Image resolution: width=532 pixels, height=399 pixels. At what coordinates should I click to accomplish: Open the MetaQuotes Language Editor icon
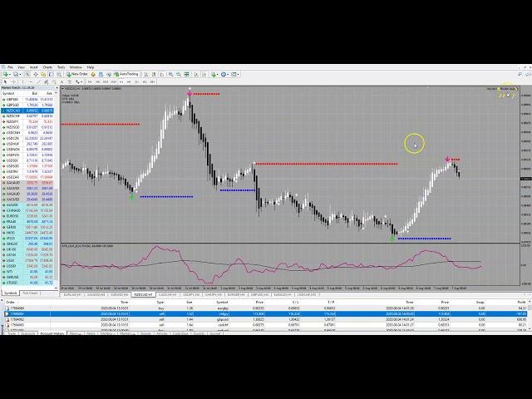(95, 74)
